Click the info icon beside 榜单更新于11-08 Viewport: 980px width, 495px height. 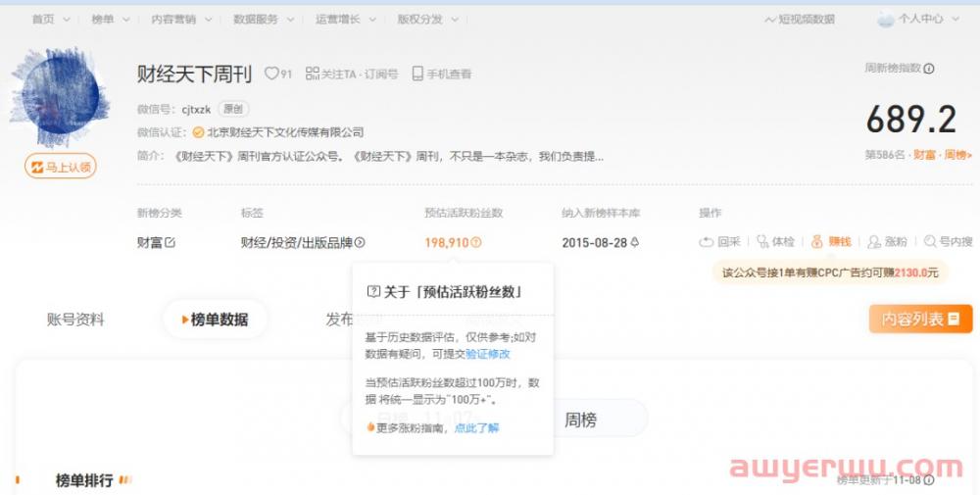929,480
